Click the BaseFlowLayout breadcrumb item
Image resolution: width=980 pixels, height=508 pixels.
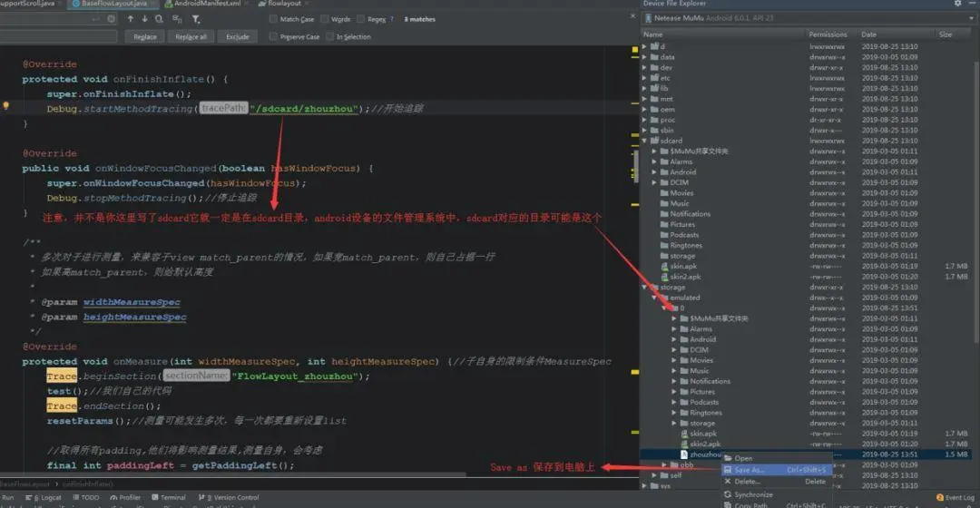(x=25, y=484)
